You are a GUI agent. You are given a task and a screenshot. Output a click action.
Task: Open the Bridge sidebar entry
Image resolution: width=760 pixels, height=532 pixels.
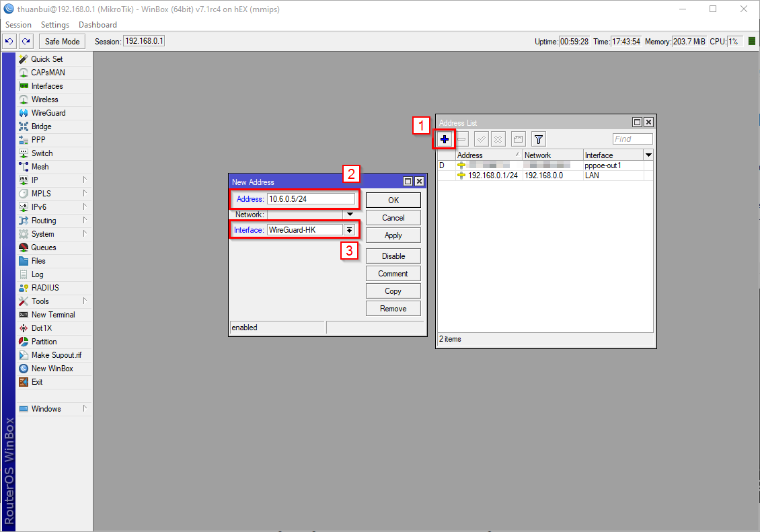[x=41, y=126]
